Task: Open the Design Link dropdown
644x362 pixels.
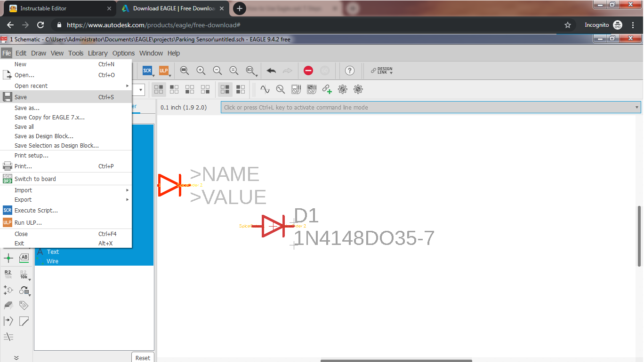Action: pyautogui.click(x=381, y=71)
